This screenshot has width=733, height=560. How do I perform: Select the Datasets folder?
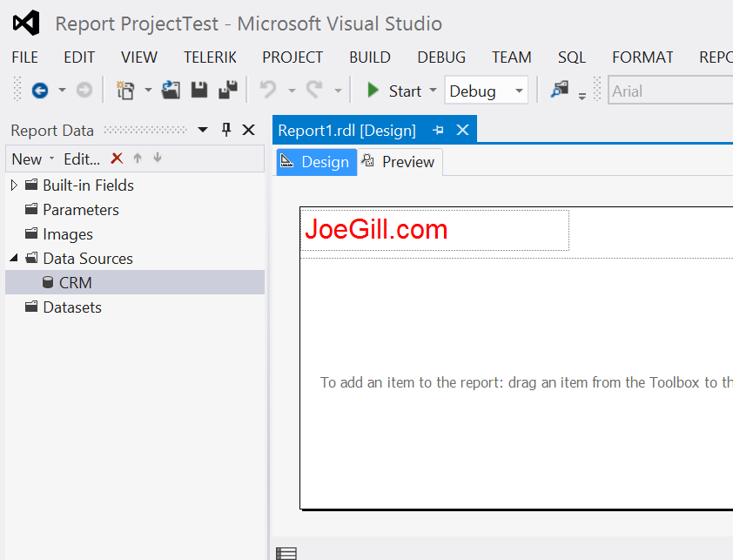pyautogui.click(x=72, y=307)
